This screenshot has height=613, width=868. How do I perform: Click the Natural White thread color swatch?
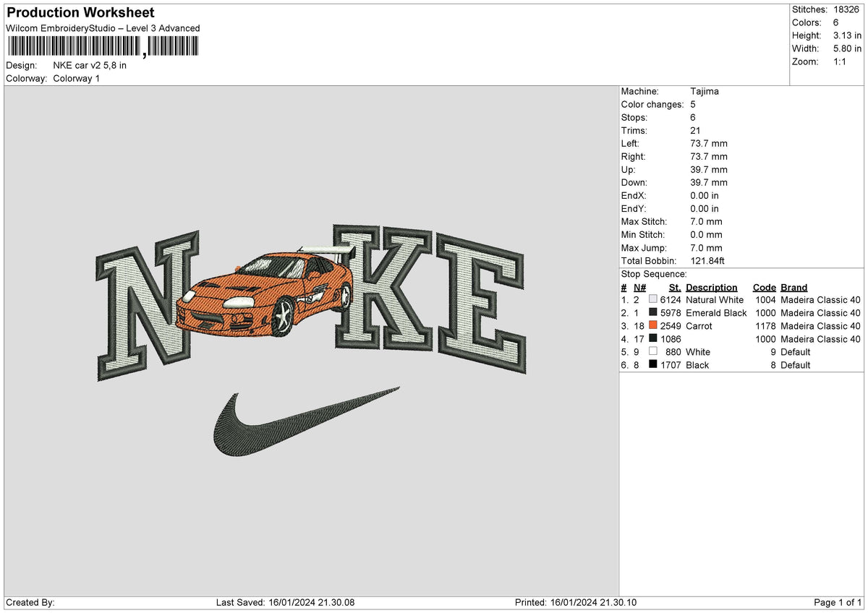coord(653,300)
